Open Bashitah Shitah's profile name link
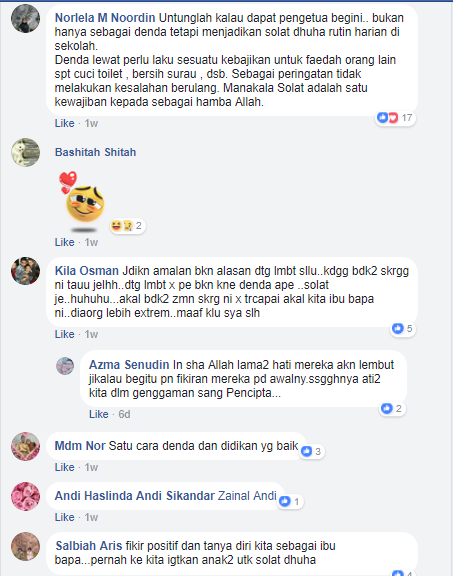This screenshot has height=576, width=453. [x=96, y=152]
